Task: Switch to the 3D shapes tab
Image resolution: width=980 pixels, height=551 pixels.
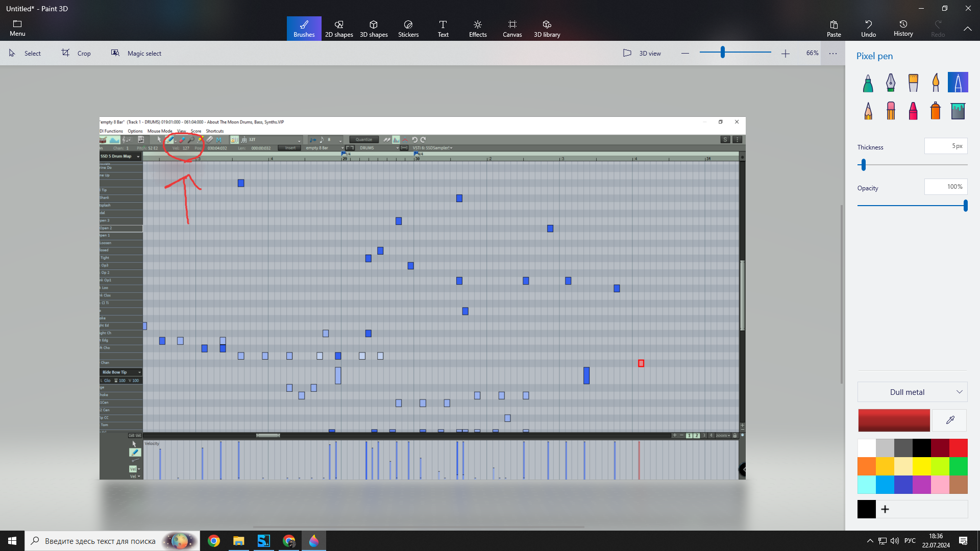Action: 374,29
